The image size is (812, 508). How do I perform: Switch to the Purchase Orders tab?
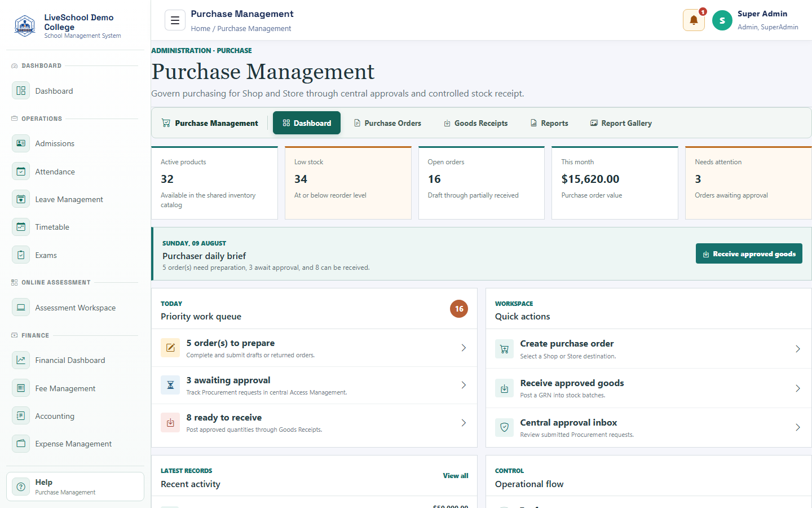point(387,123)
